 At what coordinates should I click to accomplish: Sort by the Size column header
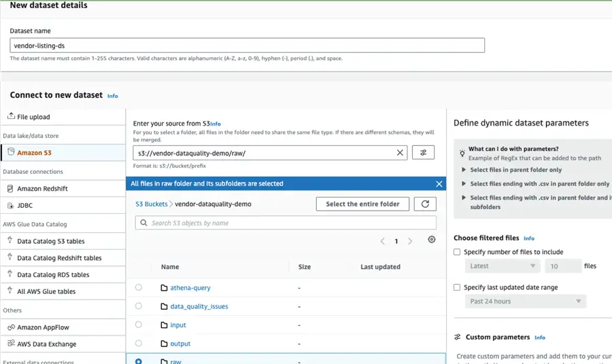pos(305,267)
